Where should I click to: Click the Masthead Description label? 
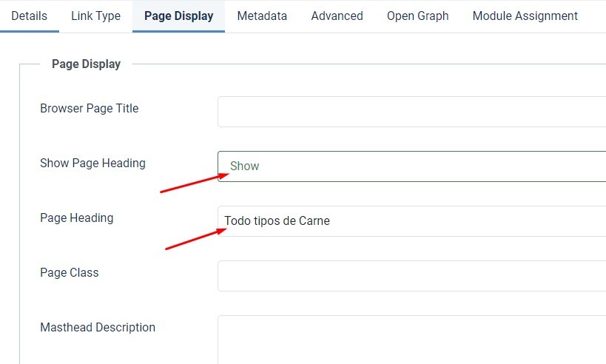click(x=98, y=328)
